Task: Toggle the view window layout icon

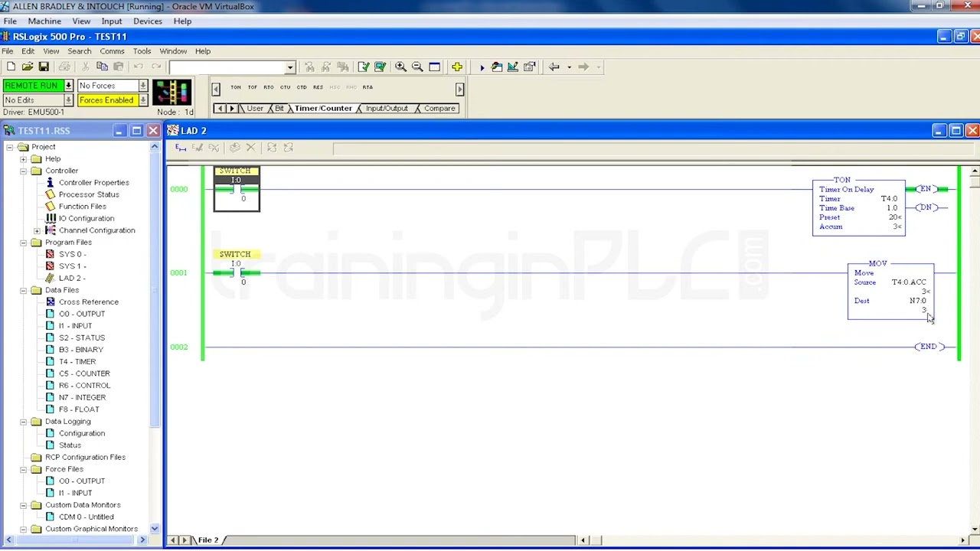Action: click(434, 67)
